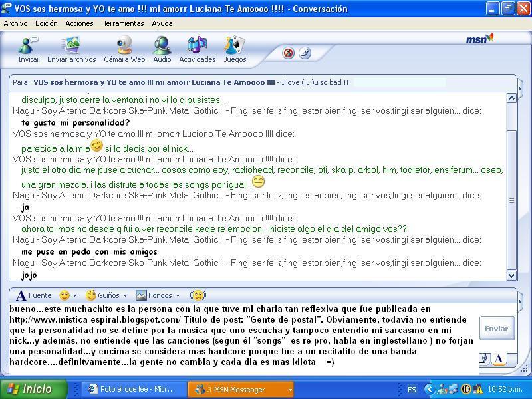Start an Audio conversation
Screen dimensions: 532x399
[162, 49]
